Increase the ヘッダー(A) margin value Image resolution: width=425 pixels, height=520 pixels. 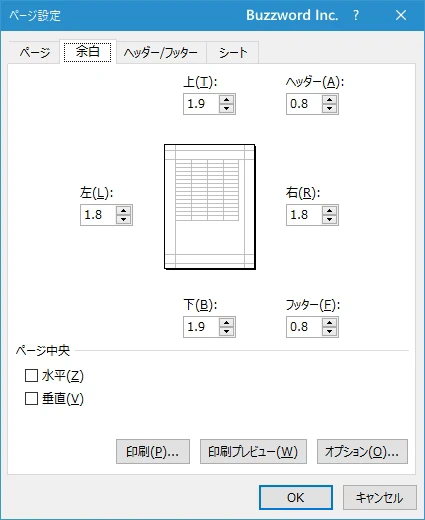(x=330, y=100)
